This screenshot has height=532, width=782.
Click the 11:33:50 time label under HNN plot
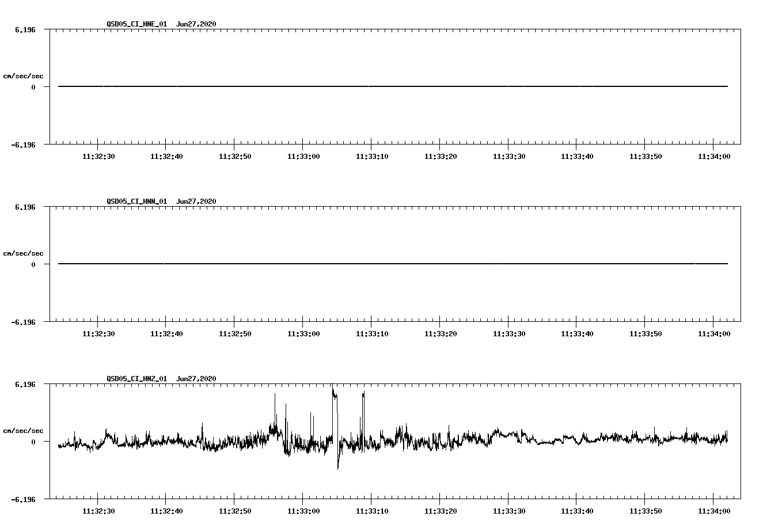tap(645, 334)
